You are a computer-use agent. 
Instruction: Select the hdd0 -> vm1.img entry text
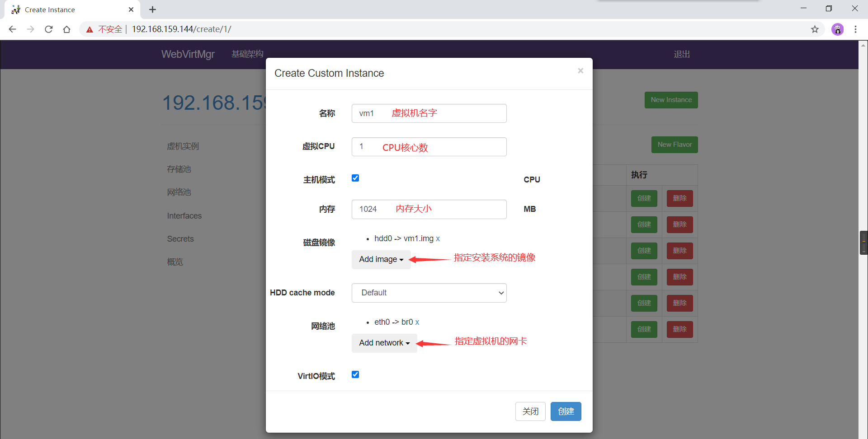[404, 238]
